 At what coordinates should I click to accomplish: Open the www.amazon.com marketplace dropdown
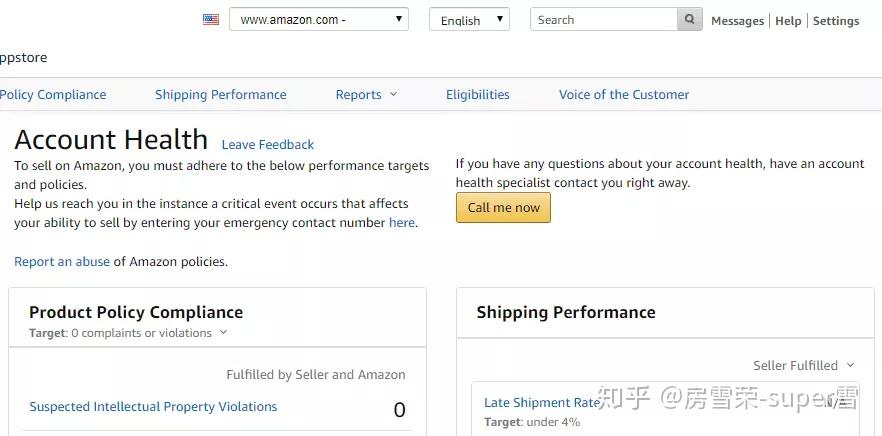click(319, 19)
